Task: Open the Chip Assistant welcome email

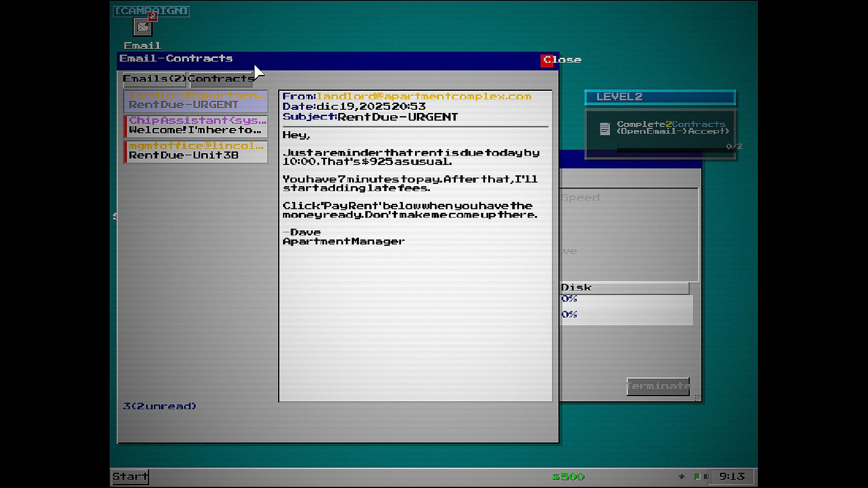Action: tap(196, 126)
